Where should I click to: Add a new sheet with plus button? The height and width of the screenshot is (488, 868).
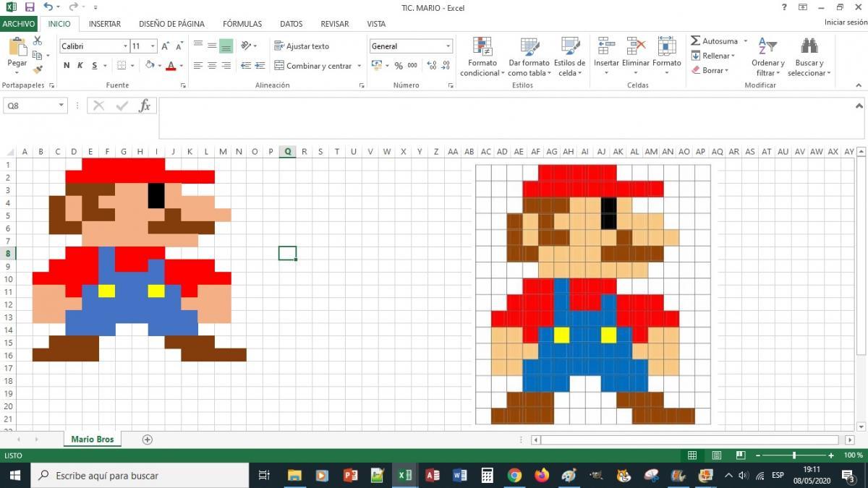pos(148,440)
